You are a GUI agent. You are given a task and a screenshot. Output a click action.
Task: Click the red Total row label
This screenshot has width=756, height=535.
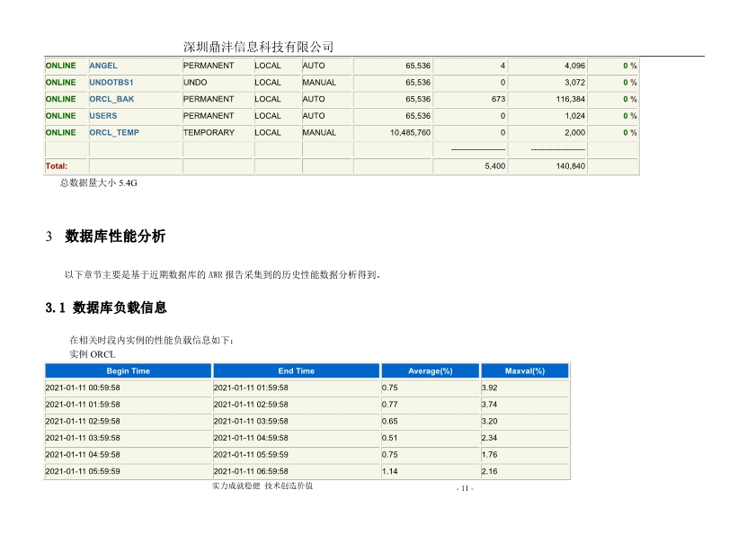click(57, 166)
